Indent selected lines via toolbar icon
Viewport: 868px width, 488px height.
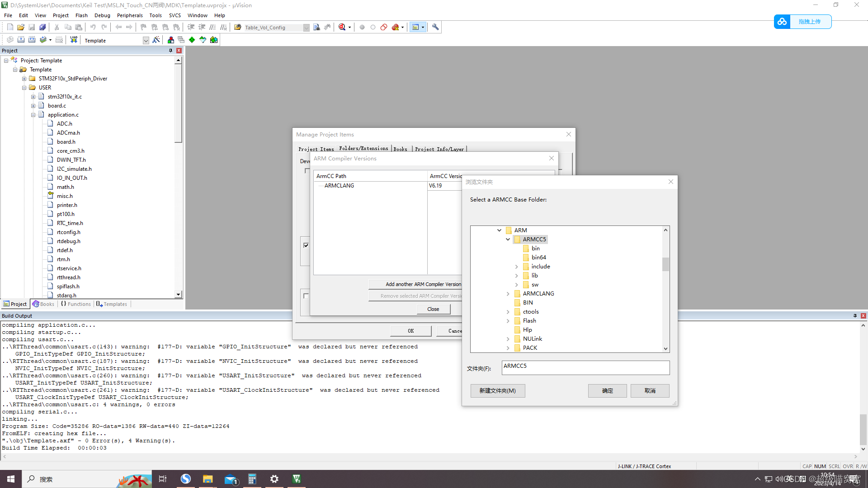click(x=191, y=27)
